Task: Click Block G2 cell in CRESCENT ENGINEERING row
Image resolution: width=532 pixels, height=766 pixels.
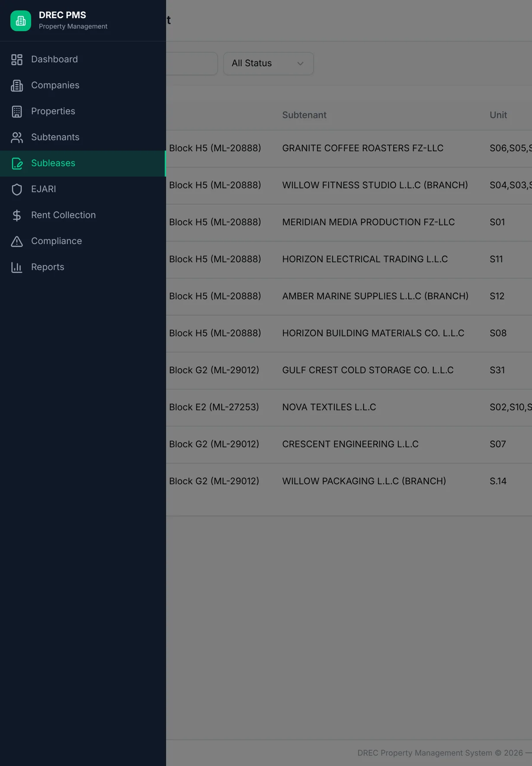Action: 214,444
